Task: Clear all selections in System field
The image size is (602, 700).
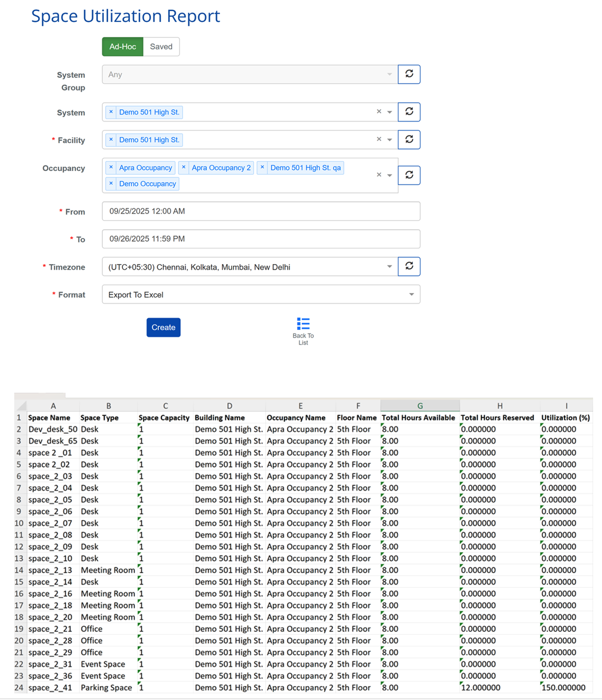Action: click(379, 112)
